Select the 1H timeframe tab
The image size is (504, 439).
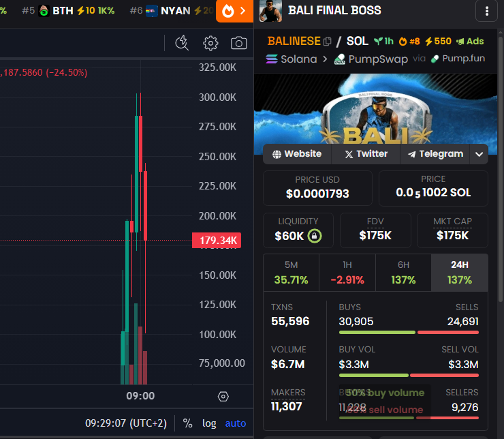tap(347, 273)
